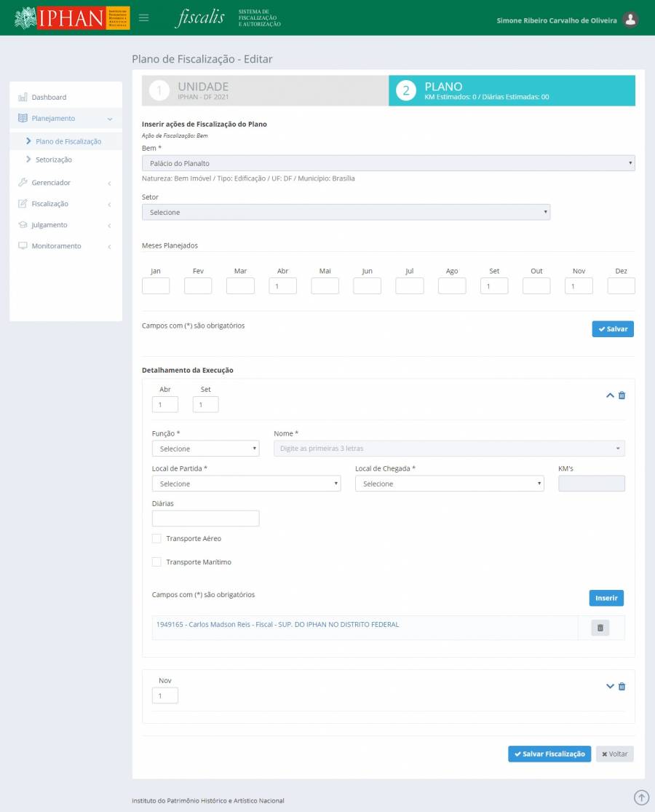Image resolution: width=655 pixels, height=812 pixels.
Task: Check the Transporte Marítimo checkbox
Action: coord(156,562)
